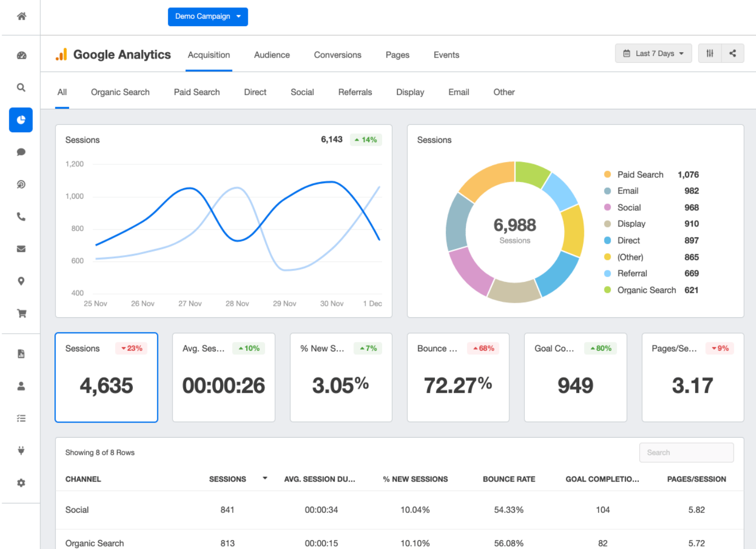
Task: Expand the Demo Campaign dropdown
Action: point(208,17)
